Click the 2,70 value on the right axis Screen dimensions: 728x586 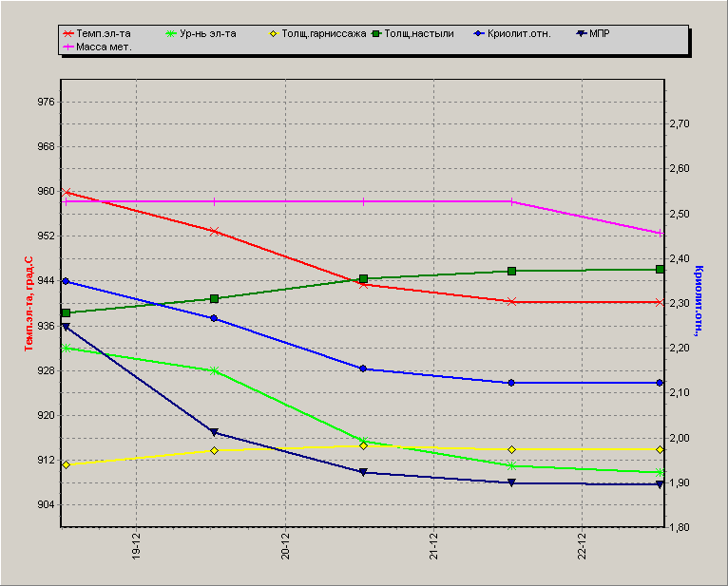pyautogui.click(x=680, y=123)
